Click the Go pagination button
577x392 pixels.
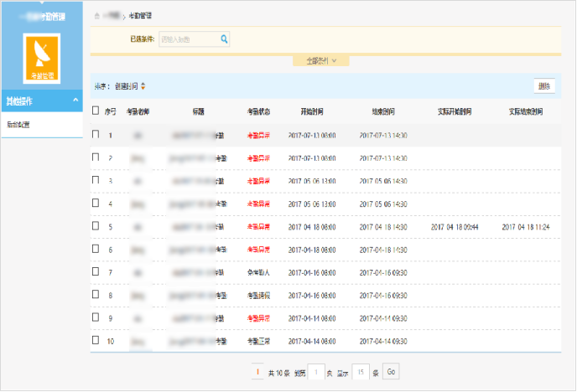(392, 371)
